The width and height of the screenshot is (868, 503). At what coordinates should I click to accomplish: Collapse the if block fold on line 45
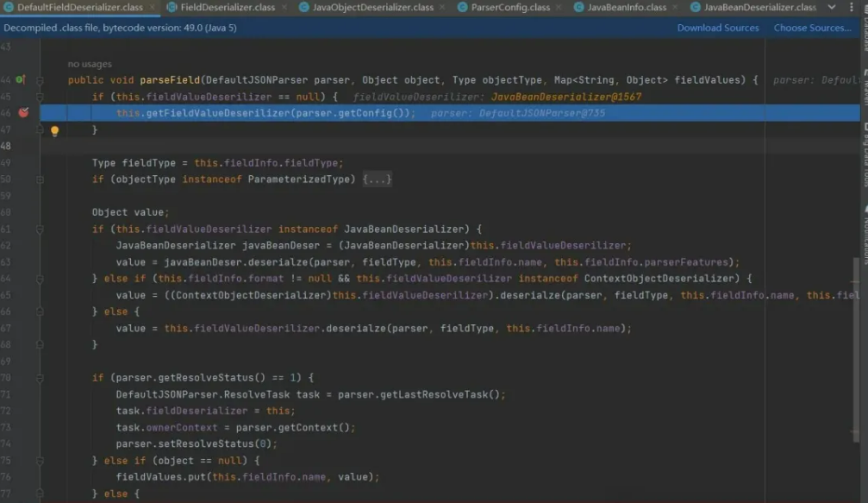(40, 97)
